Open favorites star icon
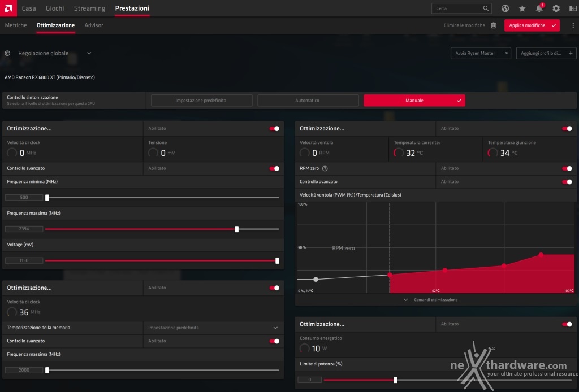Viewport: 579px width, 392px height. click(522, 8)
